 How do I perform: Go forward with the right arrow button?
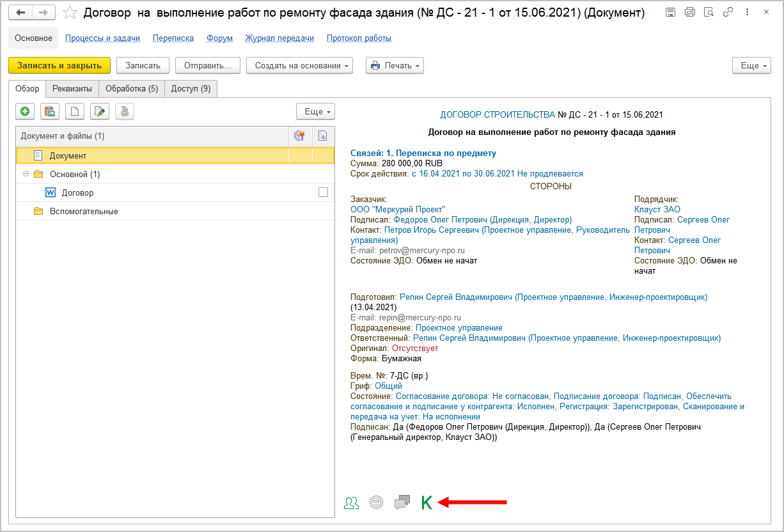click(x=43, y=13)
